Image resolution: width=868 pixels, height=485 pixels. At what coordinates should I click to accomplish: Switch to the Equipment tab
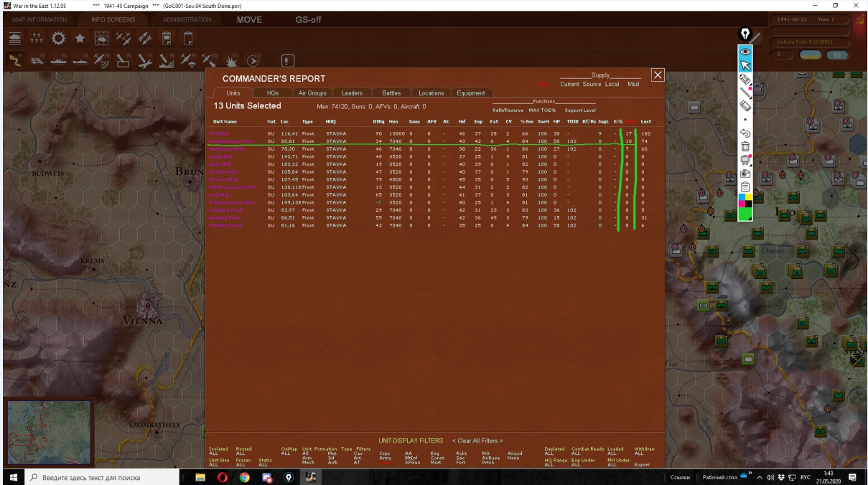(x=471, y=93)
